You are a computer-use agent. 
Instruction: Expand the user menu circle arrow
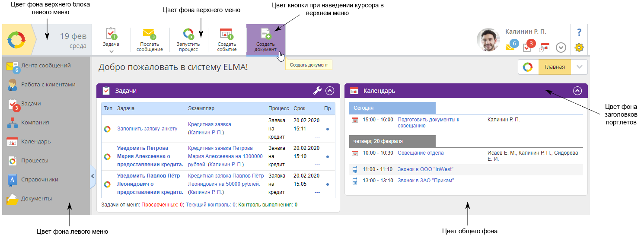(x=561, y=48)
